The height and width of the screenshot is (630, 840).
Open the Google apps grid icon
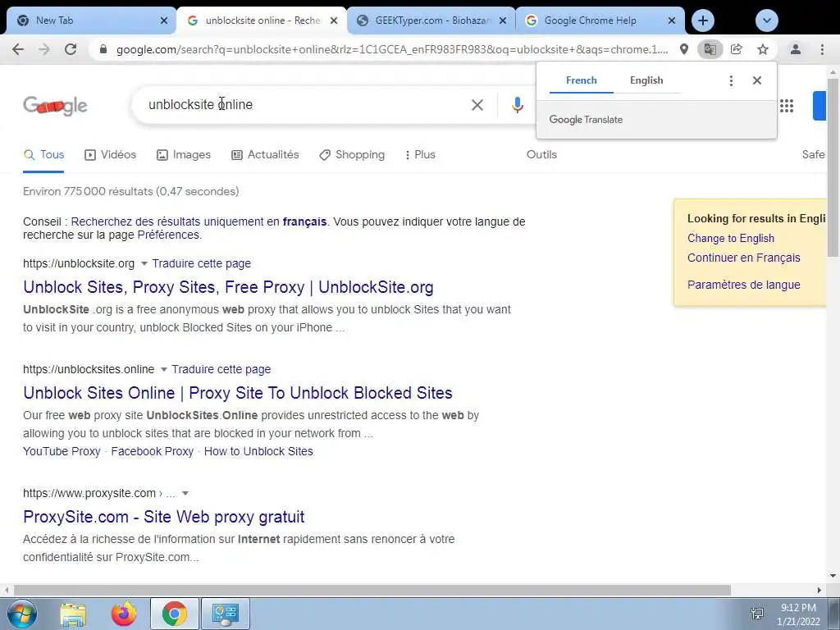787,106
